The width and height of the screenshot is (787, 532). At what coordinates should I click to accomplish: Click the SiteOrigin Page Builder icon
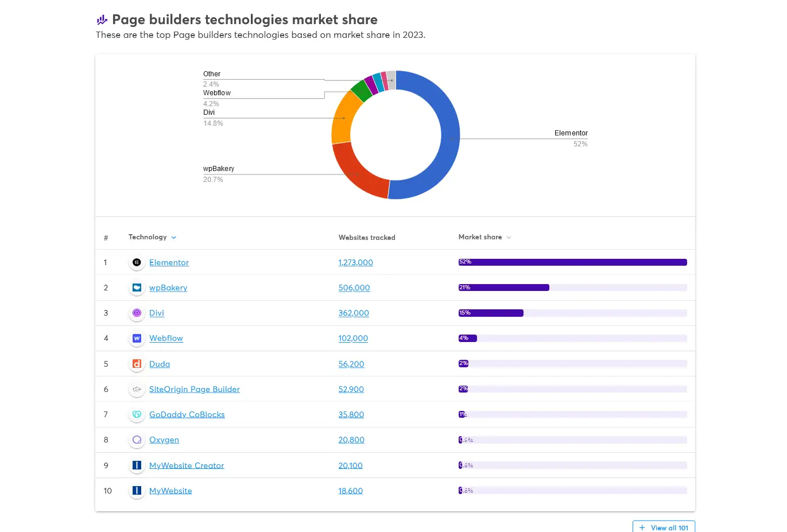click(x=137, y=389)
